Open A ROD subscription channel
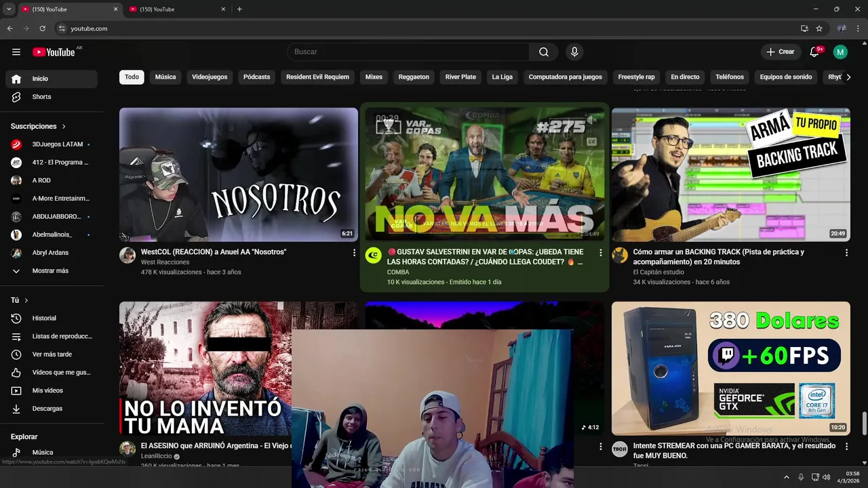The image size is (868, 488). [x=52, y=180]
